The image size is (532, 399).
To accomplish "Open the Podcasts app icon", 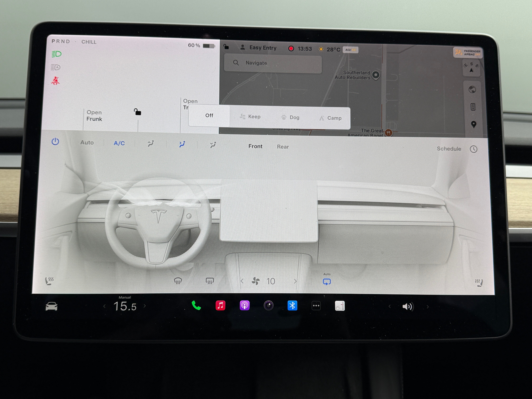I will point(245,306).
